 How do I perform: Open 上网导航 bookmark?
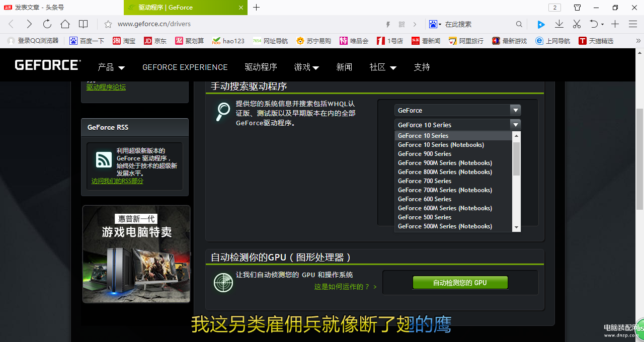pos(553,41)
